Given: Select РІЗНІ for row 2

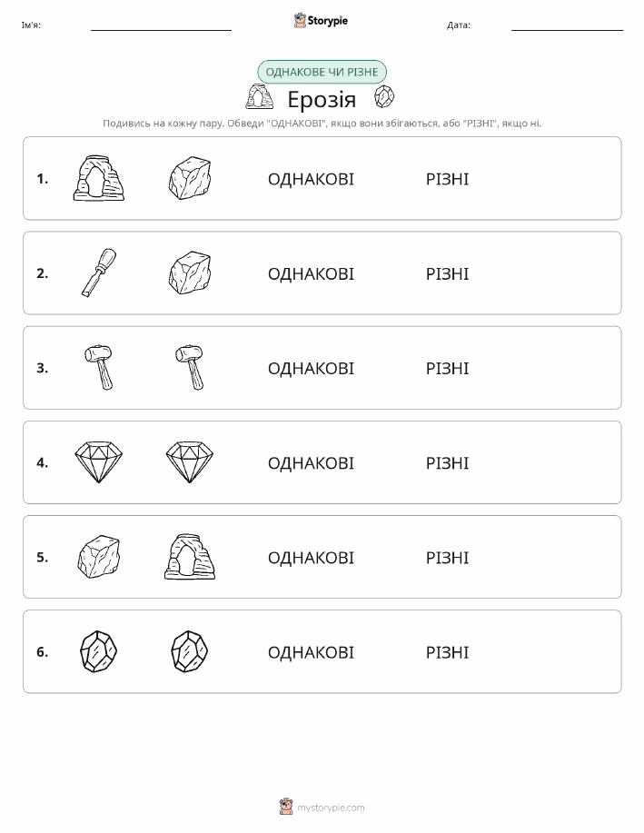Looking at the screenshot, I should pyautogui.click(x=448, y=273).
